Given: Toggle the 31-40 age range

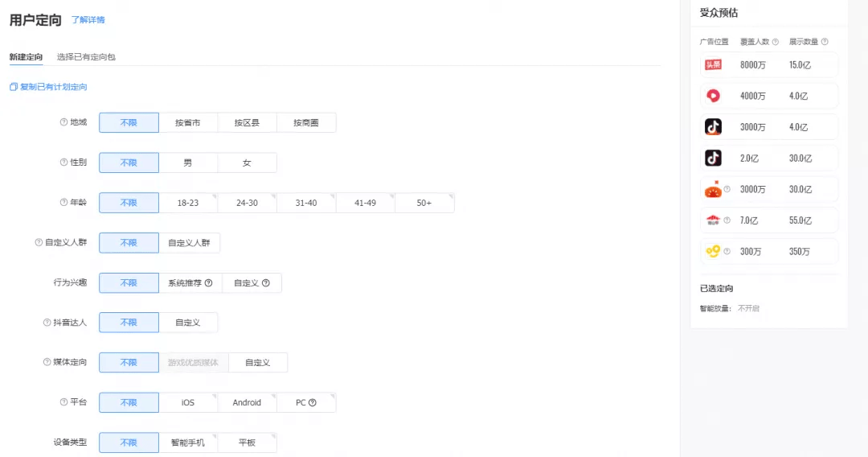Looking at the screenshot, I should [x=306, y=203].
